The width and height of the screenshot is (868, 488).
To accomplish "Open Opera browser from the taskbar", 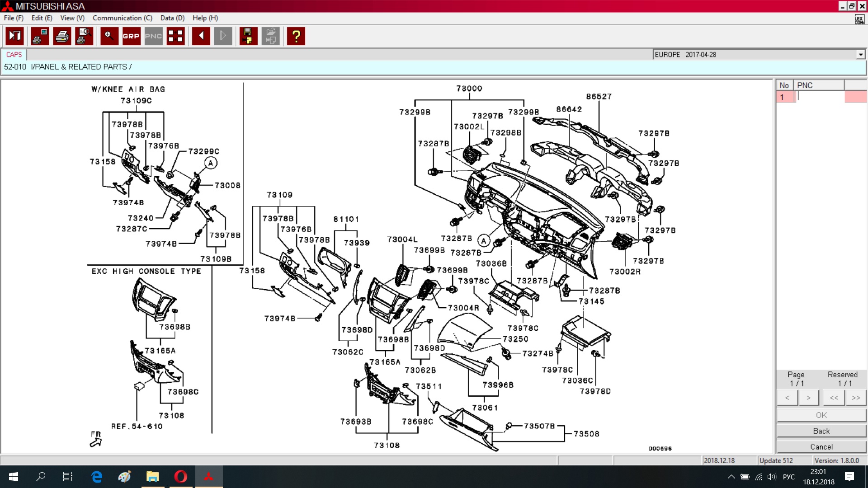I will 180,476.
